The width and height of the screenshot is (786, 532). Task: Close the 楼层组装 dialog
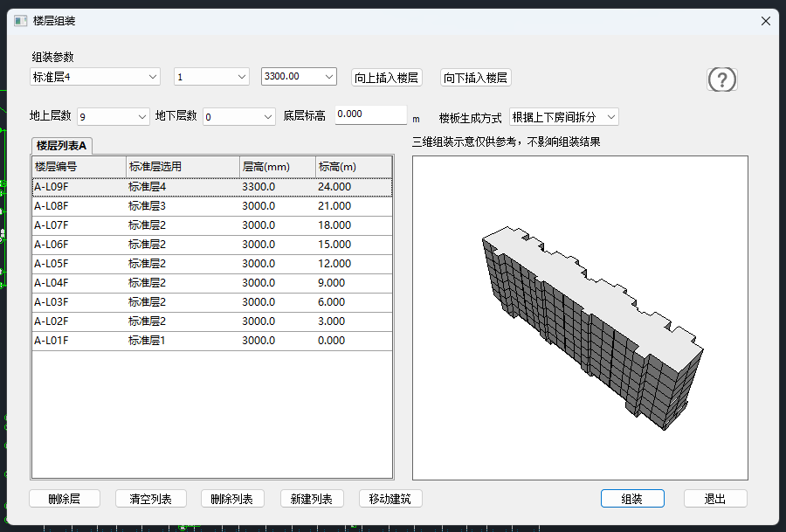tap(765, 21)
